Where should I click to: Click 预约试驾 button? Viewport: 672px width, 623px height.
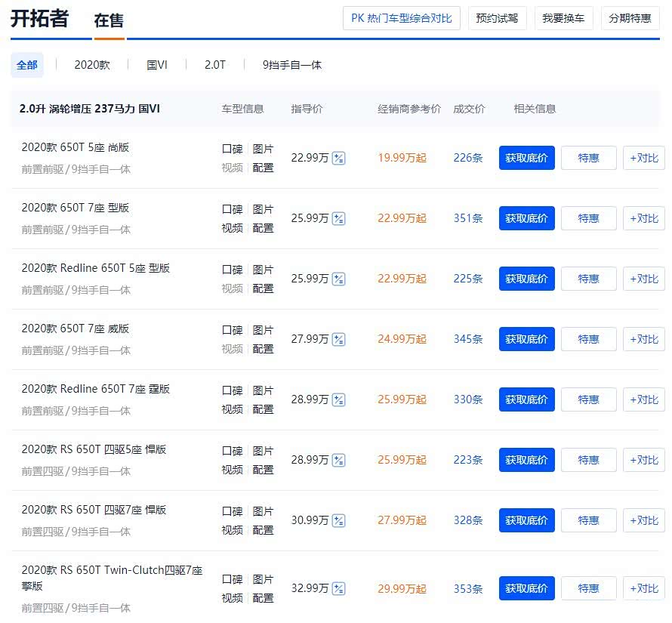pos(497,18)
